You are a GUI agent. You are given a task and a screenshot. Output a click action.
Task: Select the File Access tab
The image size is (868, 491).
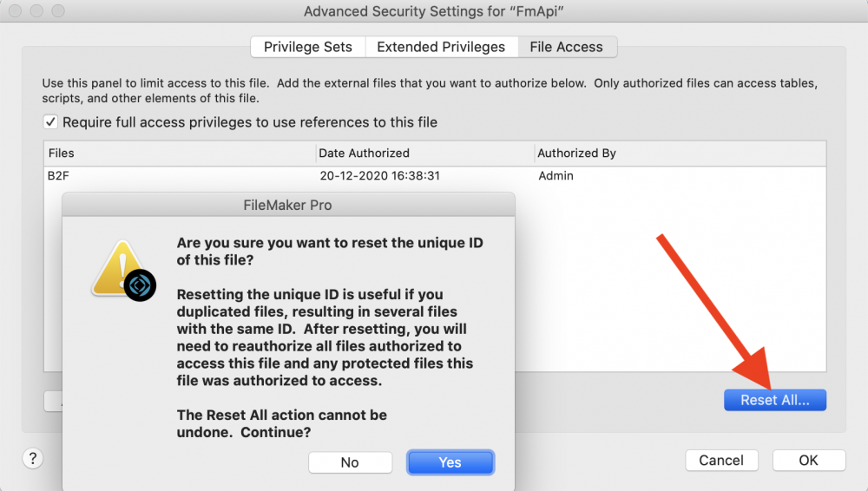pyautogui.click(x=566, y=47)
